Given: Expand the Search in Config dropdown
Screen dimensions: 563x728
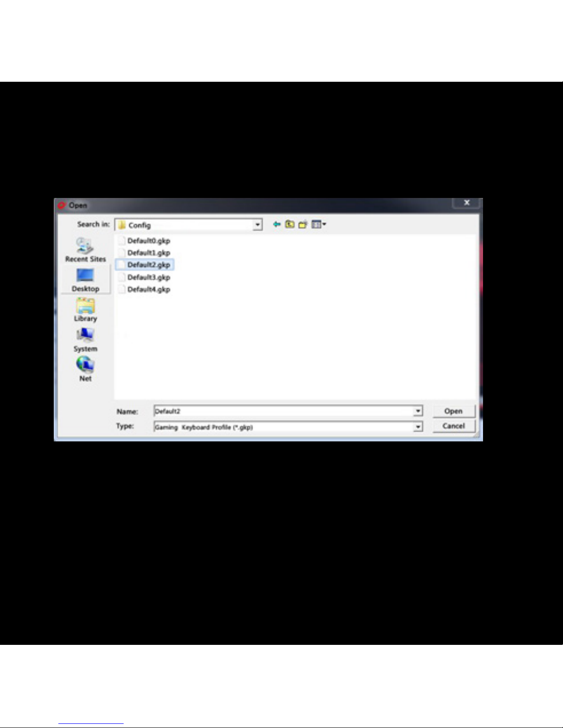Looking at the screenshot, I should coord(258,225).
